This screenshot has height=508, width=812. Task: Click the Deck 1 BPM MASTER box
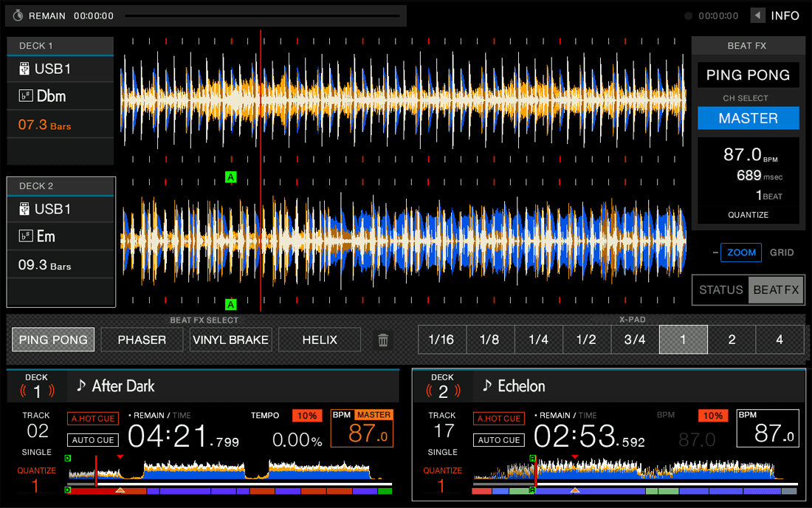[362, 428]
